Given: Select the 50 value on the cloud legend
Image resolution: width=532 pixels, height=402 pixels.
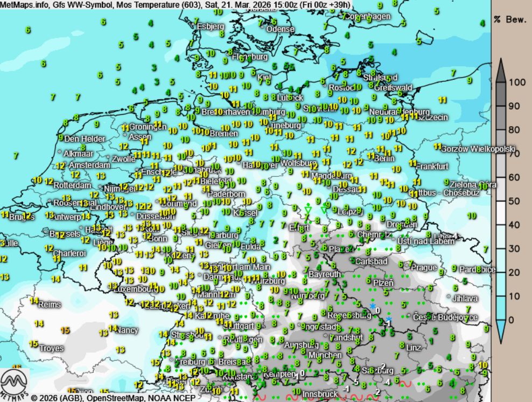Looking at the screenshot, I should [514, 201].
